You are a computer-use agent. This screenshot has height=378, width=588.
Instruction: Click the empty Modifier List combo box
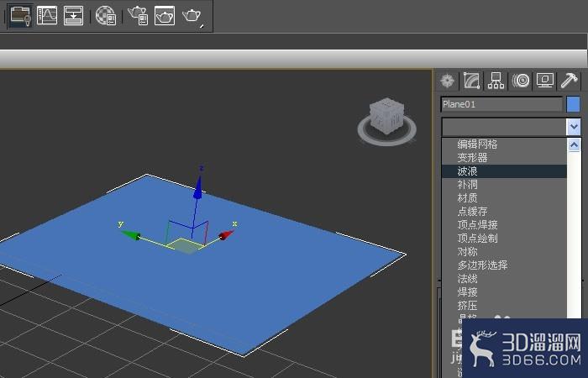point(504,127)
